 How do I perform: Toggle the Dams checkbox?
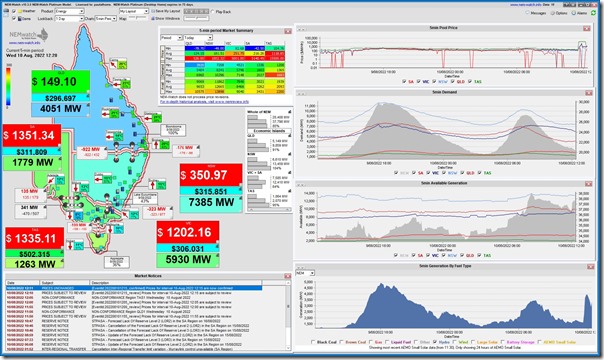pos(14,18)
